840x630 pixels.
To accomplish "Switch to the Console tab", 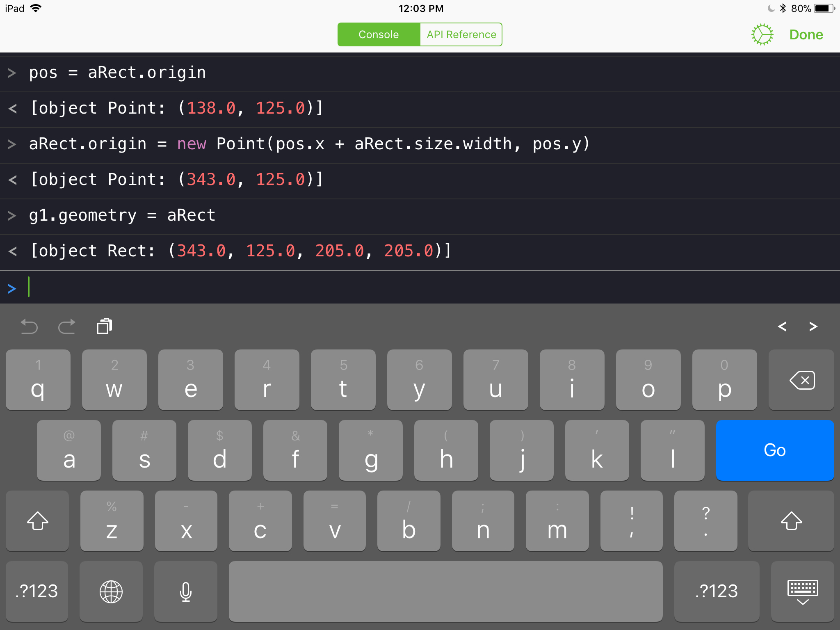I will 379,34.
